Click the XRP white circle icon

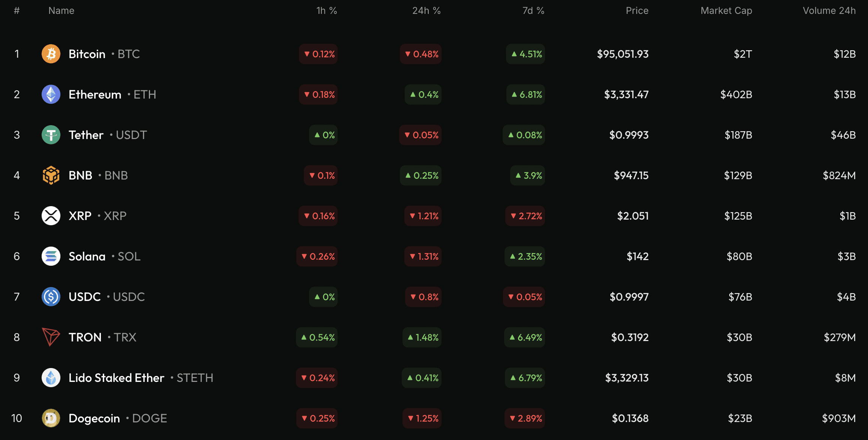[51, 216]
